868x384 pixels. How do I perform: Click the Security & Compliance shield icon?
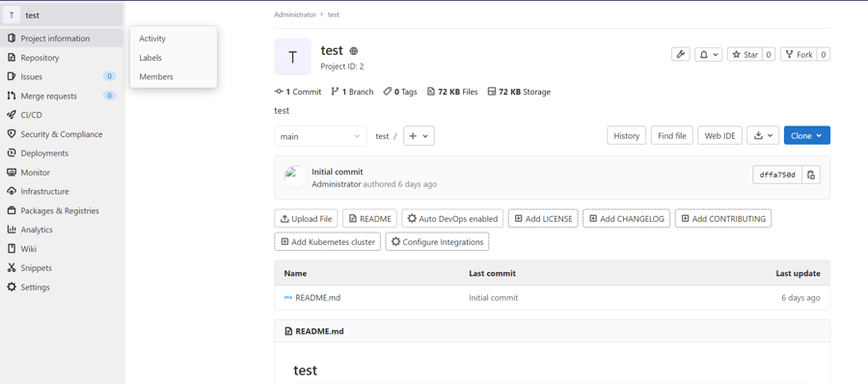[11, 134]
